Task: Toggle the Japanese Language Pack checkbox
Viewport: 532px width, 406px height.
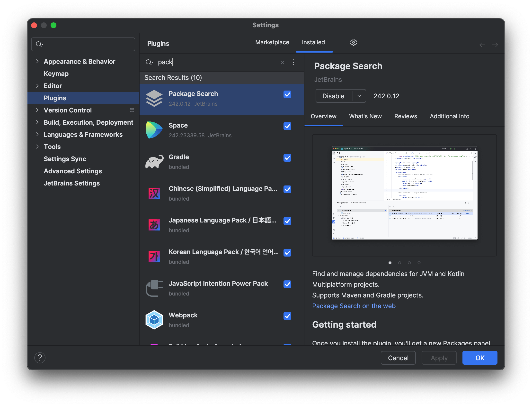Action: pyautogui.click(x=287, y=221)
